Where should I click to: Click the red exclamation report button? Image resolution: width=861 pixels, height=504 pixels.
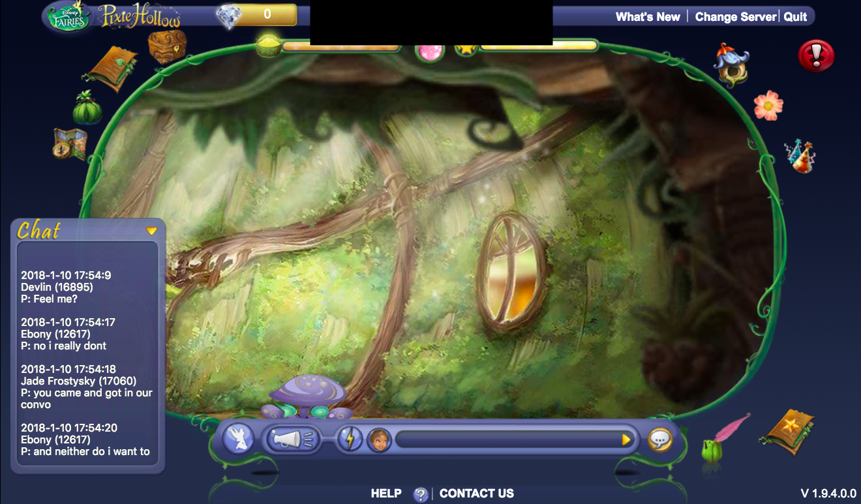click(816, 56)
